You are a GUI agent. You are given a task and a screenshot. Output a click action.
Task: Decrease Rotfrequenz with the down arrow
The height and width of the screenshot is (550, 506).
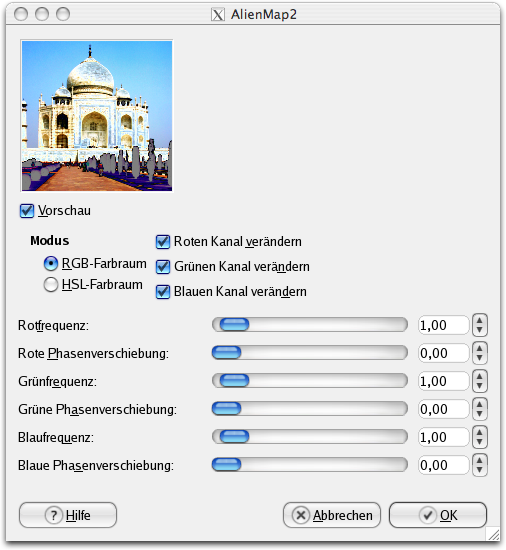pos(480,330)
